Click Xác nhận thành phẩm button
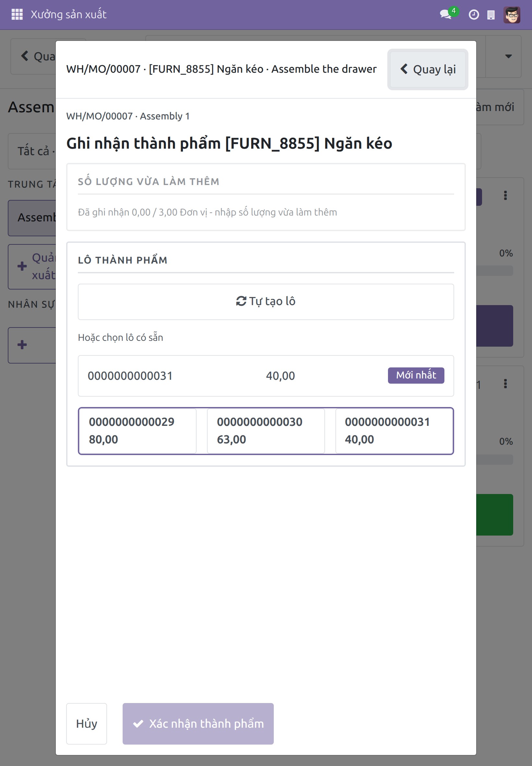 pyautogui.click(x=198, y=724)
